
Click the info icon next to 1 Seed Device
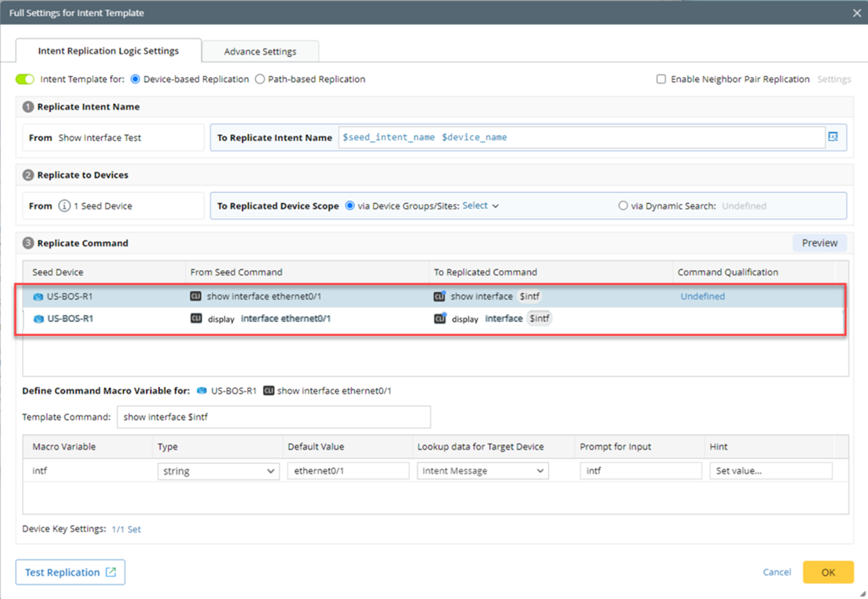coord(64,206)
